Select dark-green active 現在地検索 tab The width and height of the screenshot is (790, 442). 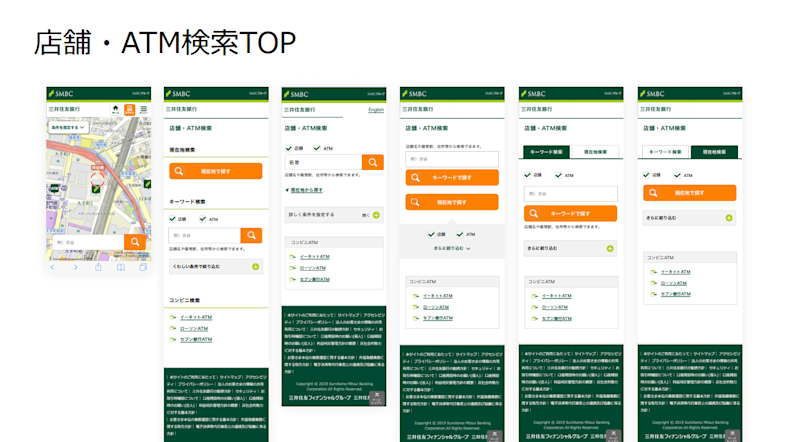(x=714, y=152)
